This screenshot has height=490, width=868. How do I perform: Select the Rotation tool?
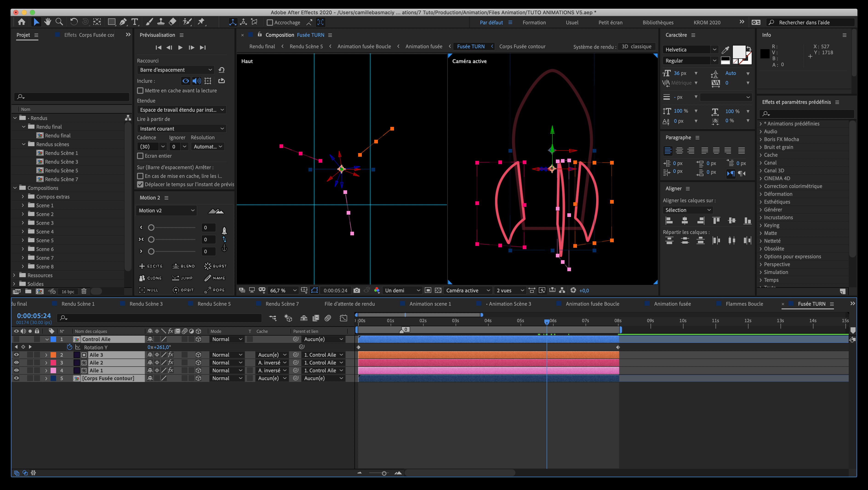74,22
